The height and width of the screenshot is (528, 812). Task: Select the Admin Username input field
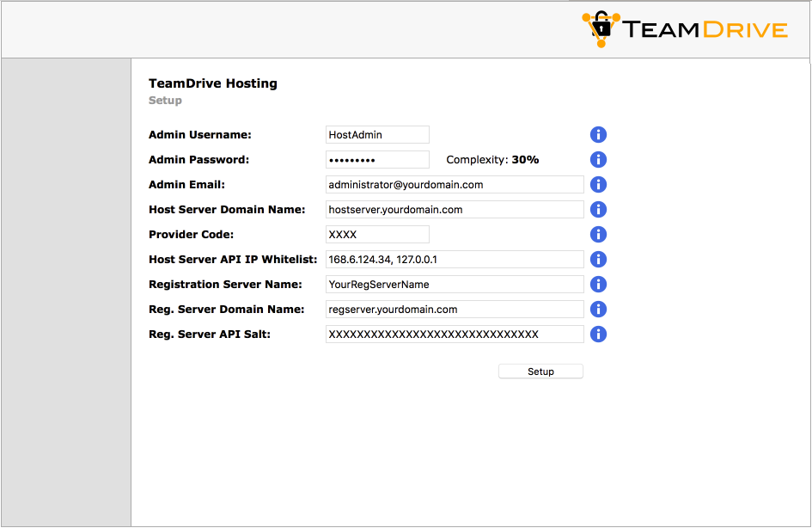coord(377,134)
